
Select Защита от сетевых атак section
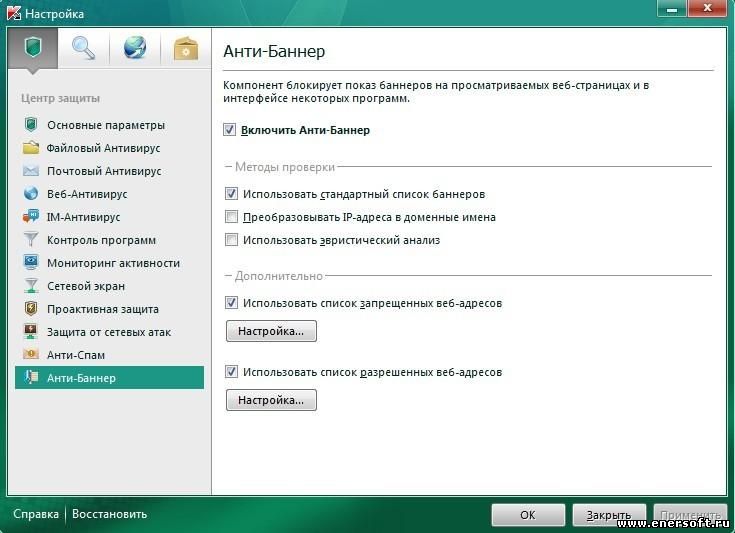click(x=109, y=332)
